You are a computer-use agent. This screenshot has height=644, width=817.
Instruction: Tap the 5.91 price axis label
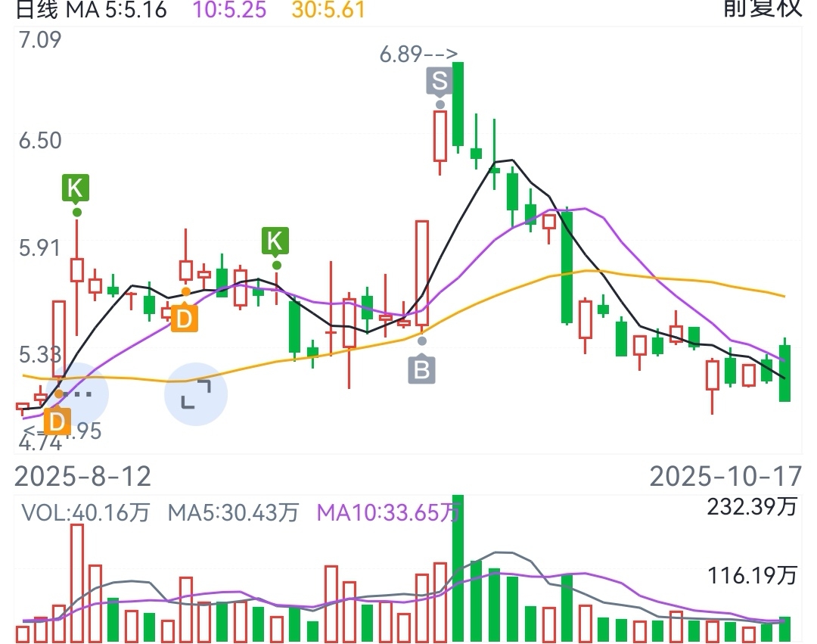[39, 248]
